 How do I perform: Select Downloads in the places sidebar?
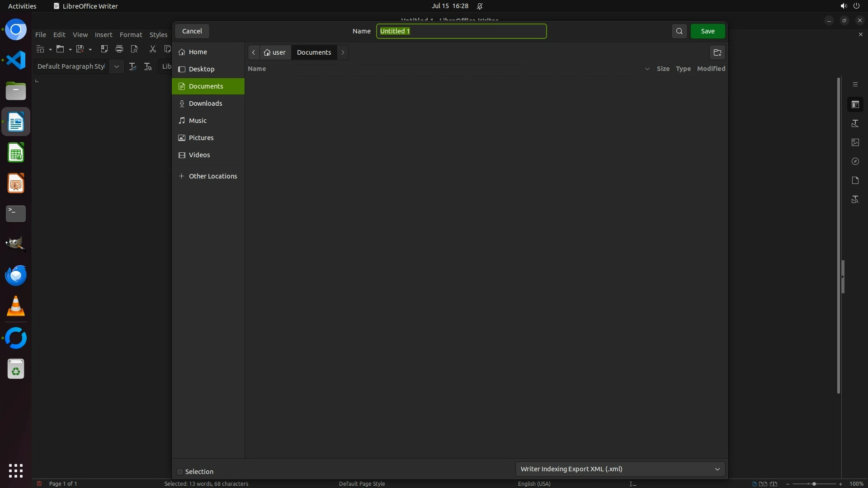coord(205,103)
